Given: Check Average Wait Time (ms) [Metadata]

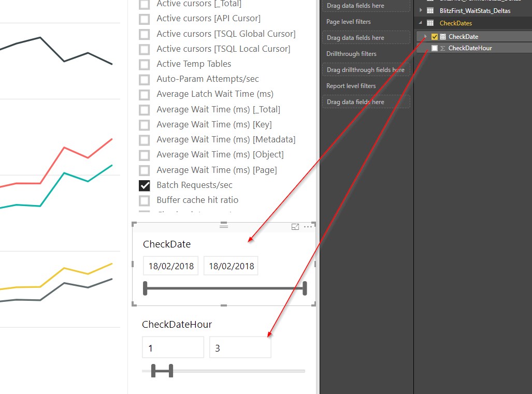Looking at the screenshot, I should [x=145, y=140].
